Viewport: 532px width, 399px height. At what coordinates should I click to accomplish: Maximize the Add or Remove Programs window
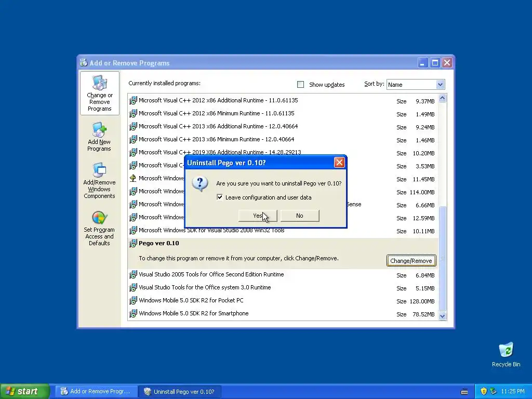[435, 63]
